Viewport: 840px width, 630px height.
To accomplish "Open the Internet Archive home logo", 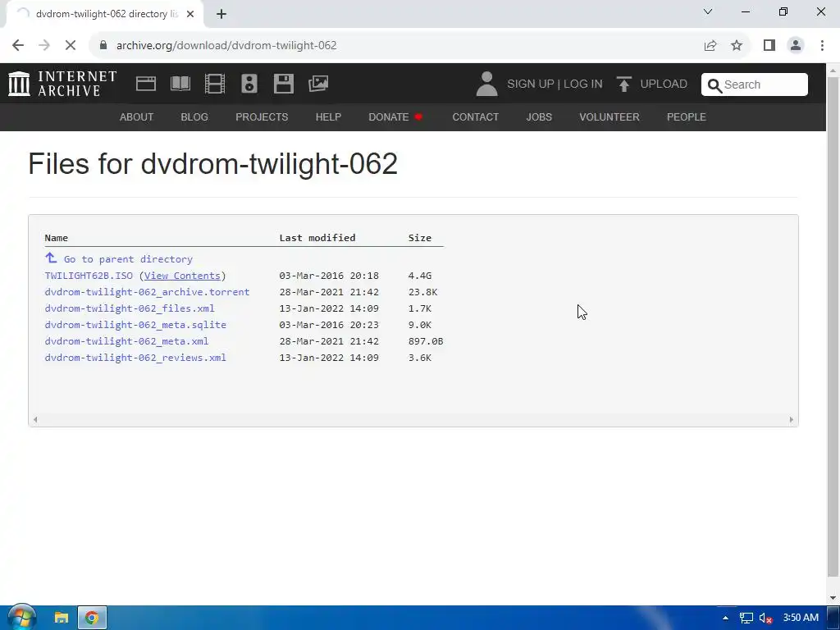I will coord(62,84).
